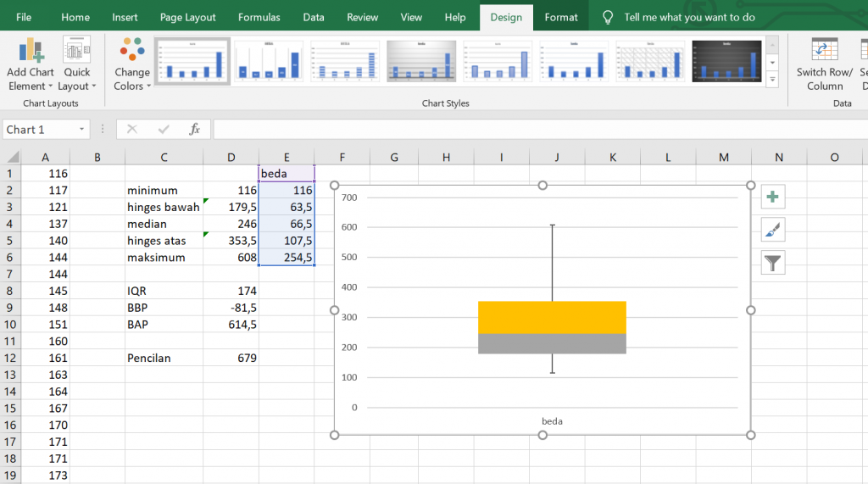Image resolution: width=868 pixels, height=484 pixels.
Task: Open the Chart Filters funnel button
Action: [x=773, y=263]
